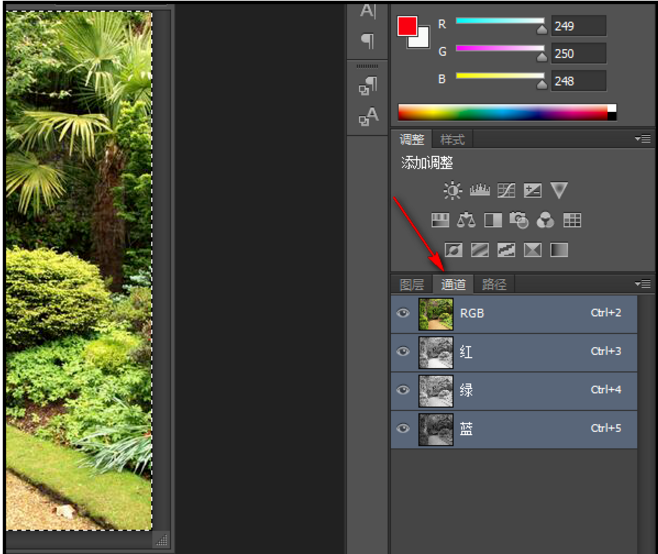Toggle visibility of the 红 channel
The image size is (658, 554).
[403, 351]
